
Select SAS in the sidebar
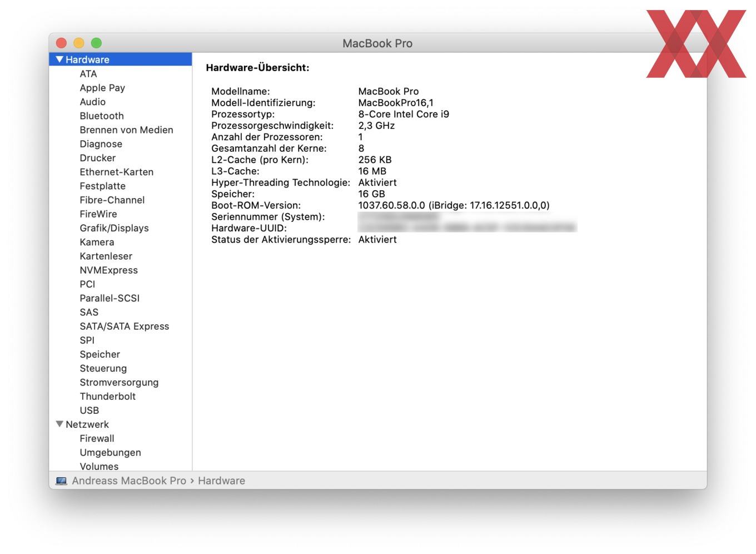(89, 312)
